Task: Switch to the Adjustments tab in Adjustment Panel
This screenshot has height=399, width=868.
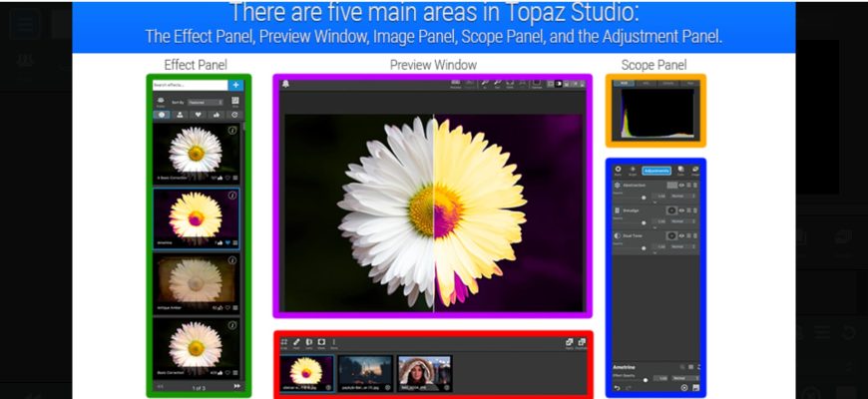Action: [656, 171]
